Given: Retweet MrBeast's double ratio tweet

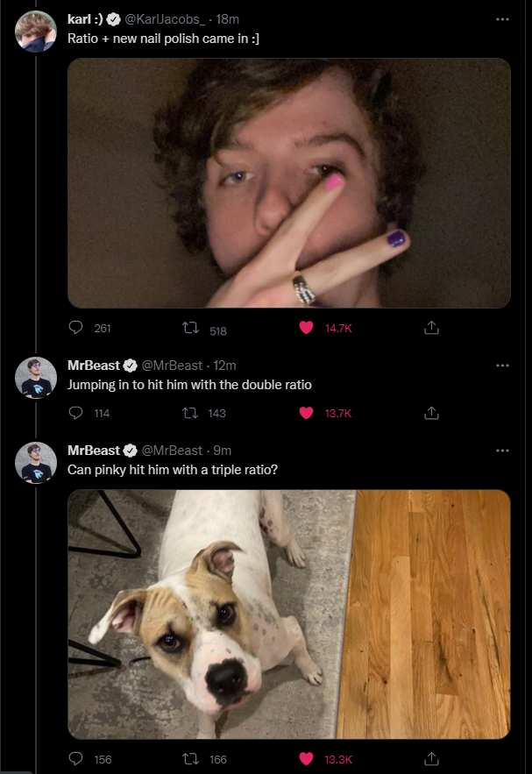Looking at the screenshot, I should [186, 413].
